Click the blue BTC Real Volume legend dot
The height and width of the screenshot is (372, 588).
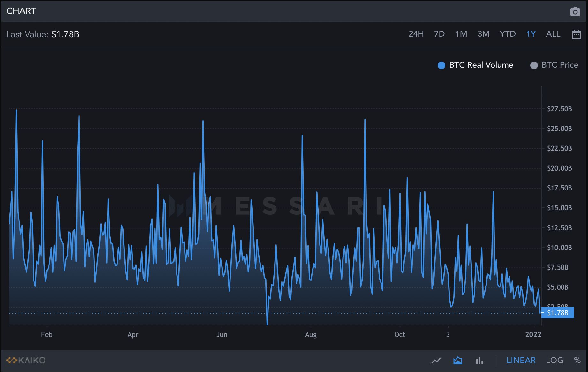(441, 65)
